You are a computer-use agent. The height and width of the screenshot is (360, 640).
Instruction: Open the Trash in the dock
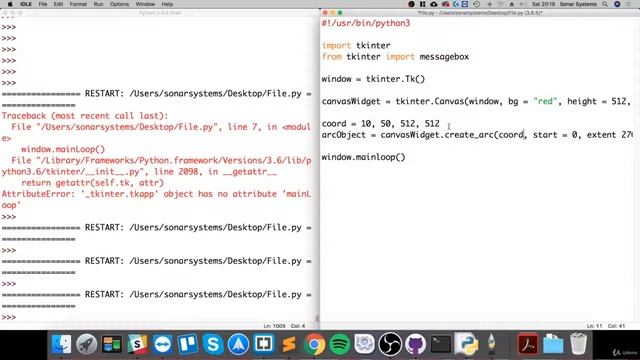coord(578,344)
